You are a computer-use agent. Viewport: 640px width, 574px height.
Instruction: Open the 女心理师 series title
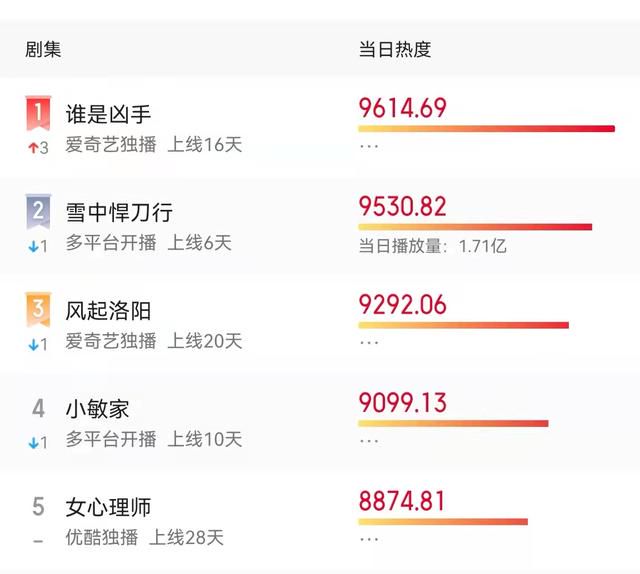click(108, 507)
